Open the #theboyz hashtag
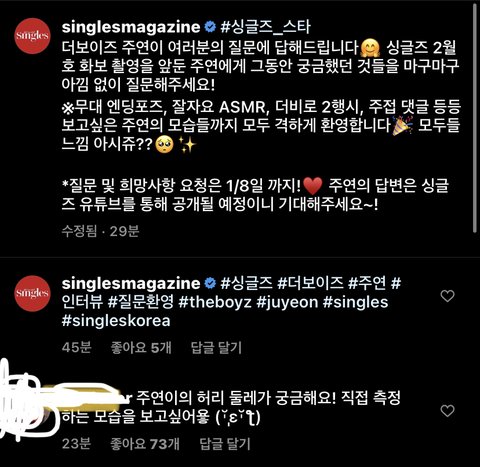The image size is (480, 467). point(215,302)
